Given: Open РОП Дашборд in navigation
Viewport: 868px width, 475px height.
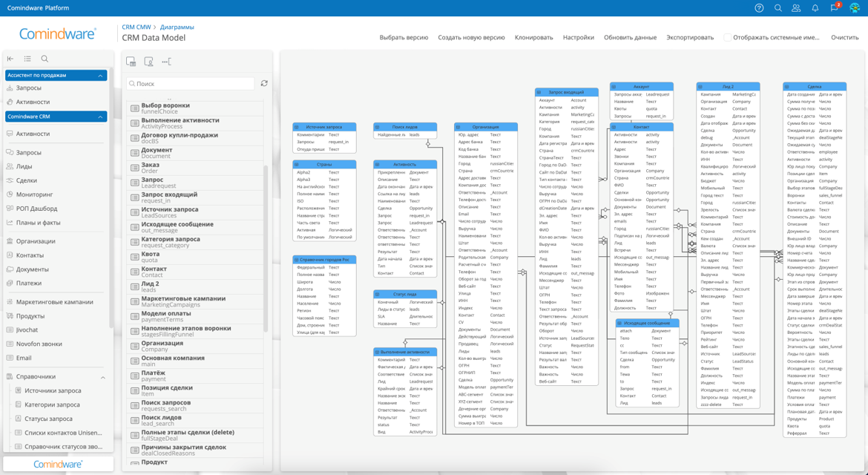Looking at the screenshot, I should click(x=36, y=209).
